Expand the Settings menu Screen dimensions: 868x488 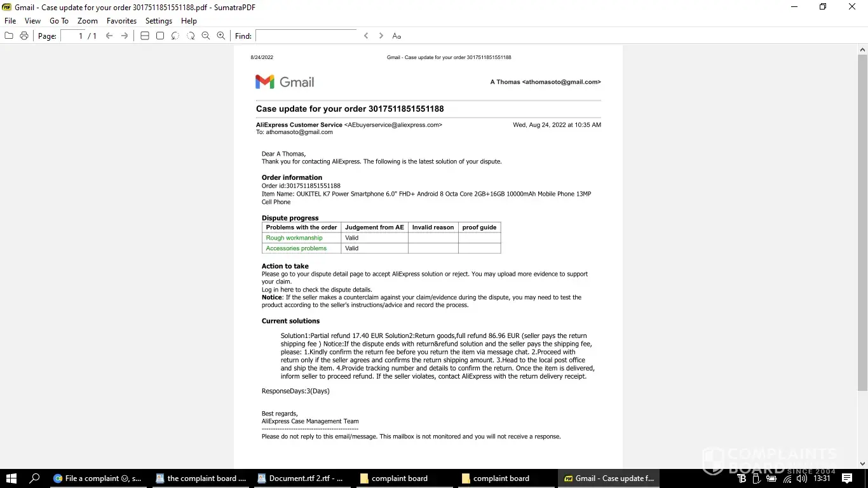coord(159,21)
